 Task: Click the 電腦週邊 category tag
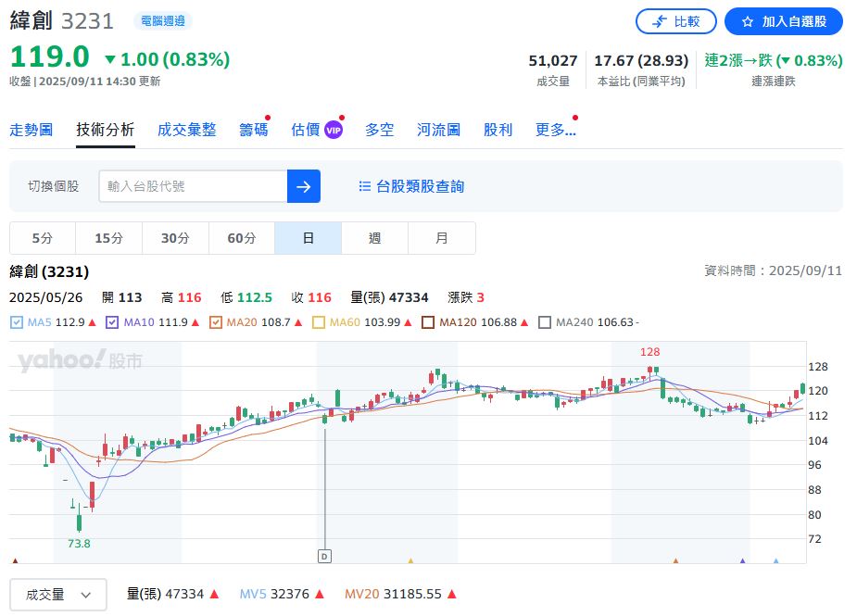click(163, 20)
